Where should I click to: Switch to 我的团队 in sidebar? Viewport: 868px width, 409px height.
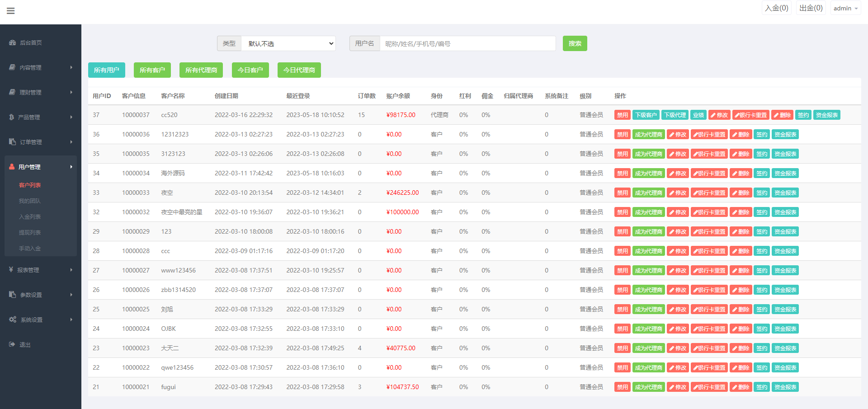[x=31, y=201]
